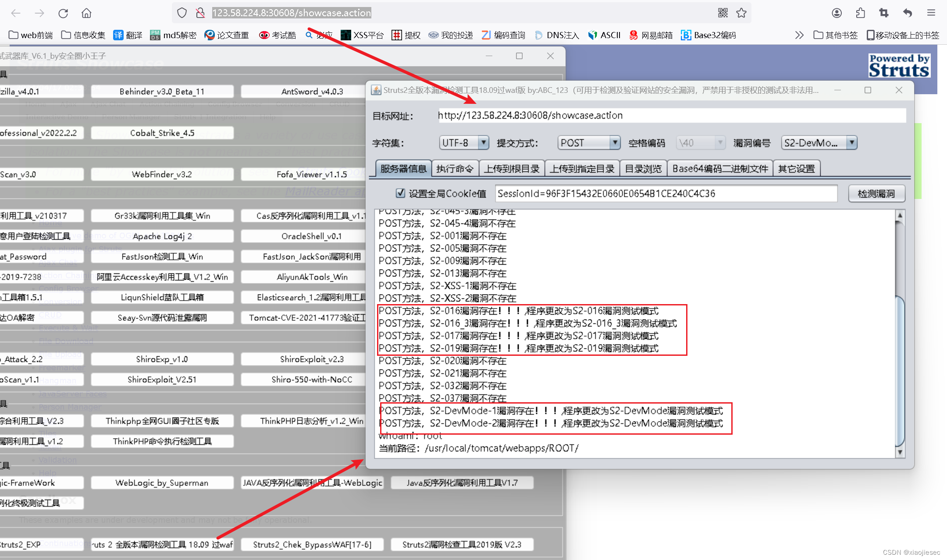Click the QR code icon in address bar
The image size is (947, 560).
point(723,13)
